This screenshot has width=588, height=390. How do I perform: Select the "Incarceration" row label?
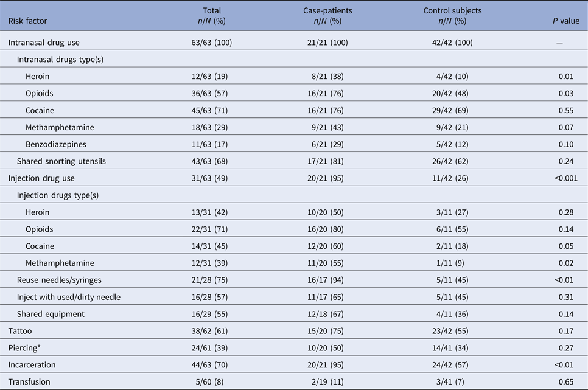(x=32, y=365)
